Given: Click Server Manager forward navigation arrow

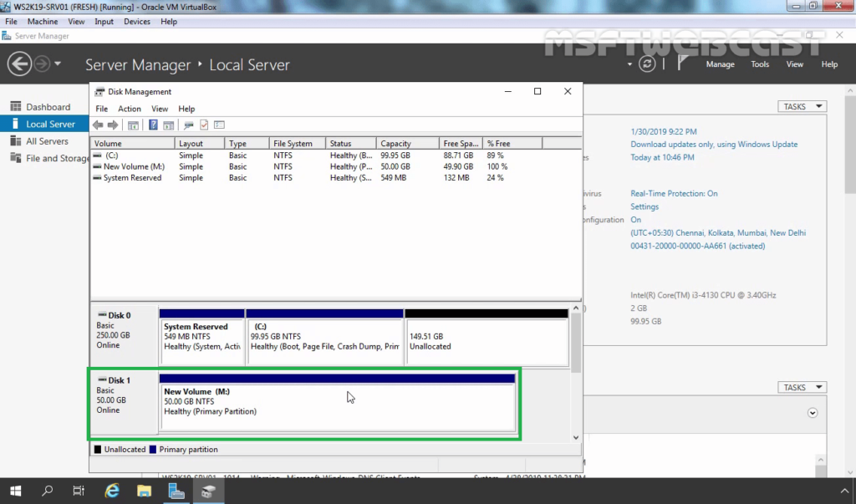Looking at the screenshot, I should pyautogui.click(x=42, y=64).
